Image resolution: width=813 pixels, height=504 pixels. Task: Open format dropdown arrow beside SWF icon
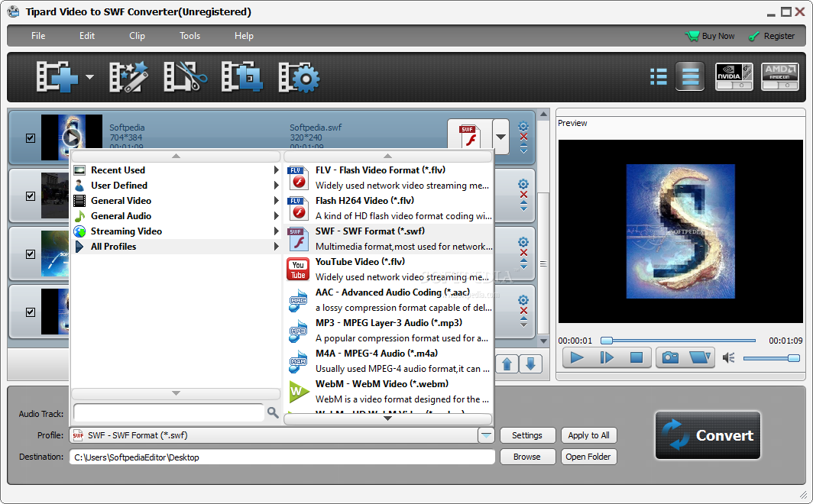point(500,136)
